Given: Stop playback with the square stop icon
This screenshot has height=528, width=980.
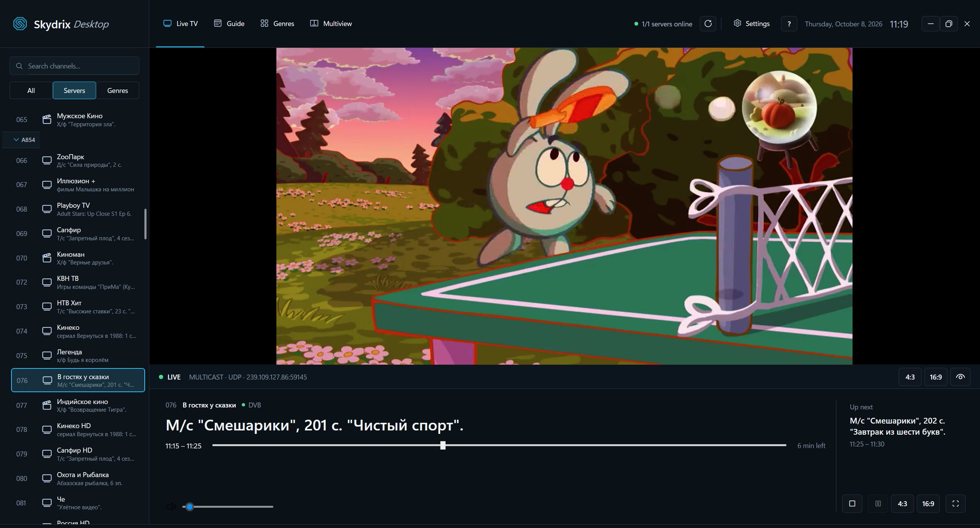Looking at the screenshot, I should tap(852, 504).
